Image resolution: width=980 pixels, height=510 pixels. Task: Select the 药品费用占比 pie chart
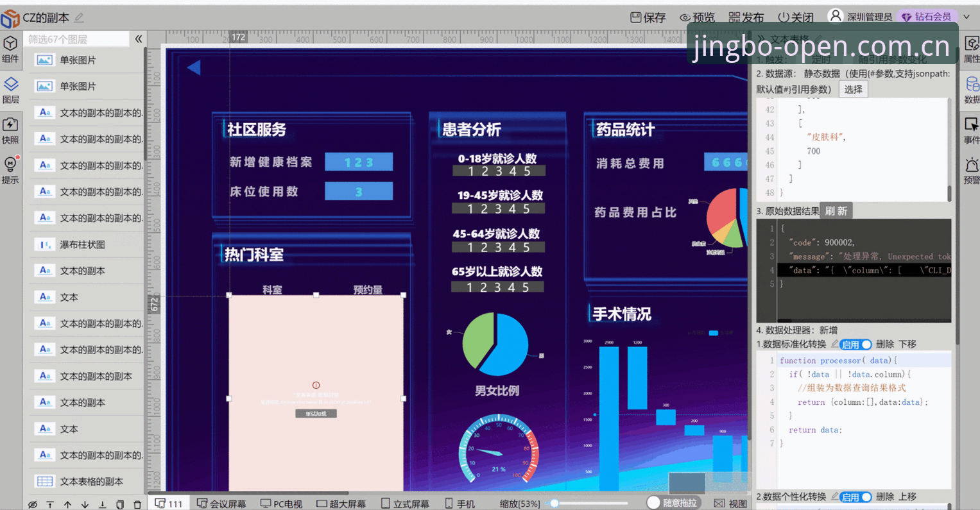tap(726, 218)
